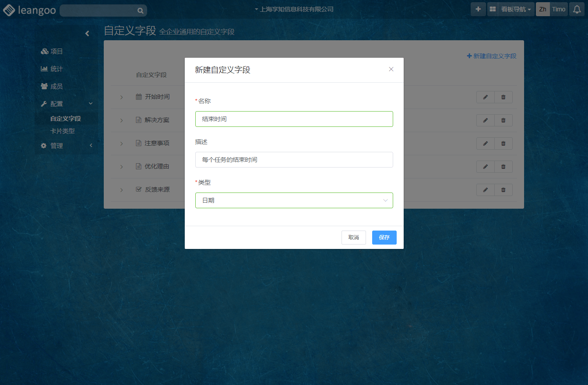
Task: Expand the 注意事项 row chevron
Action: 122,143
